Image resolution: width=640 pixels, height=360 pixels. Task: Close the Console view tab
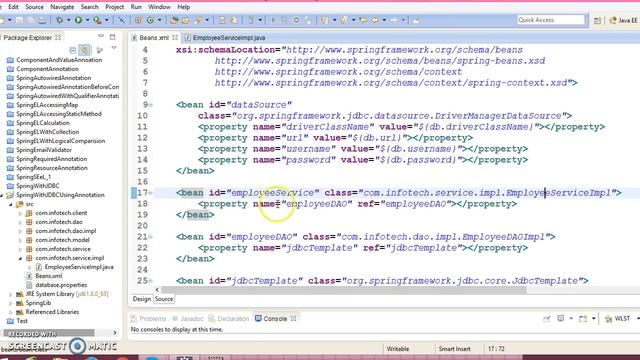pos(293,319)
